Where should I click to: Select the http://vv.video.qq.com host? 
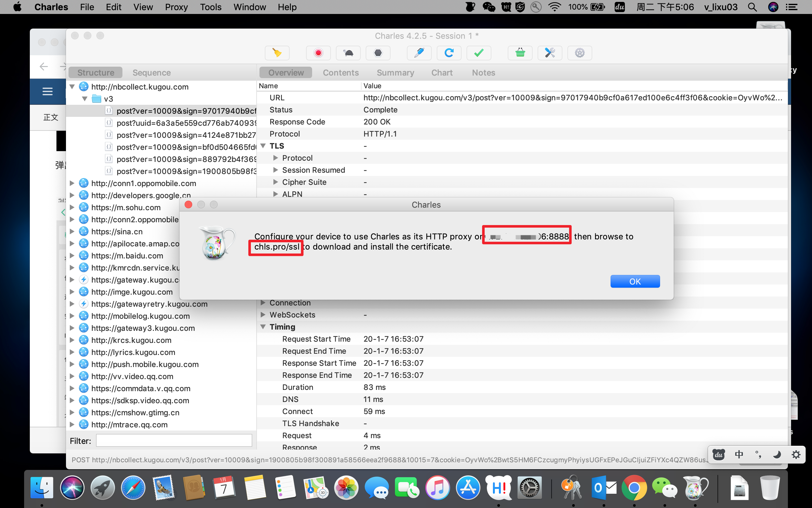point(132,376)
